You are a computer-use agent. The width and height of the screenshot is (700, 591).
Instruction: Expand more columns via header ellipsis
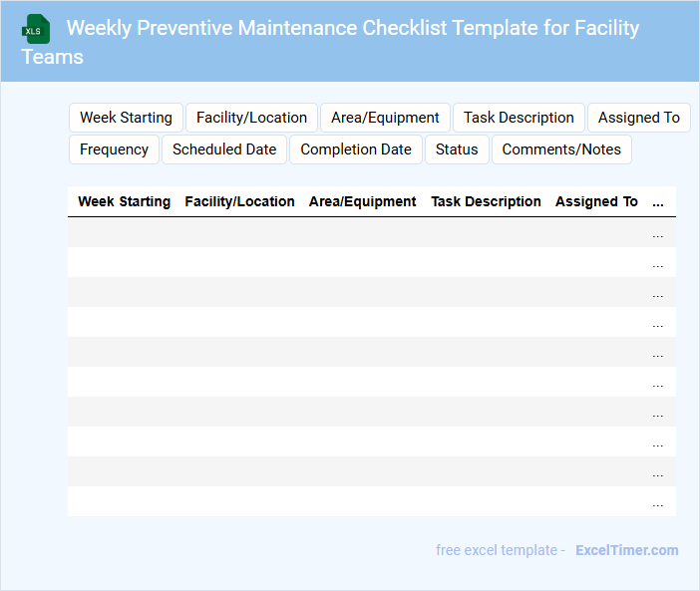[x=657, y=202]
